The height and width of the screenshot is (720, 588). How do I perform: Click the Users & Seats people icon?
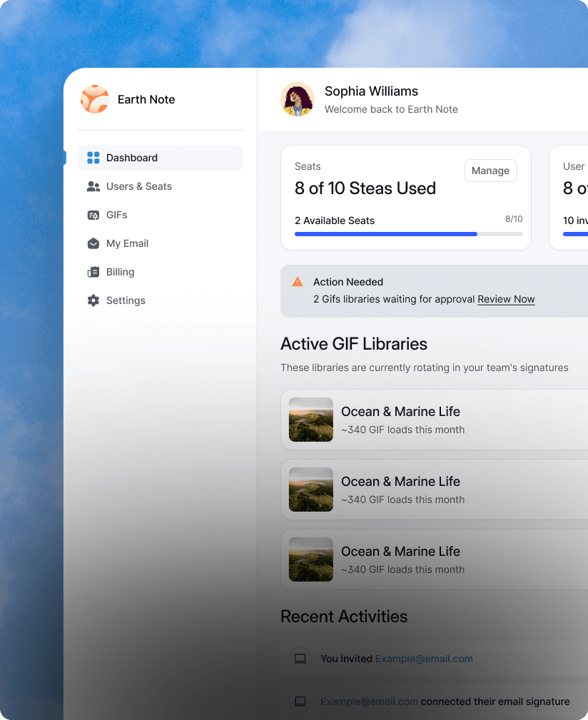(x=93, y=186)
